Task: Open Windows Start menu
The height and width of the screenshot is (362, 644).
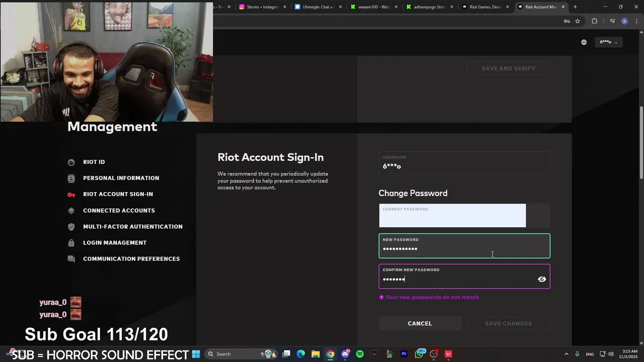Action: click(196, 354)
